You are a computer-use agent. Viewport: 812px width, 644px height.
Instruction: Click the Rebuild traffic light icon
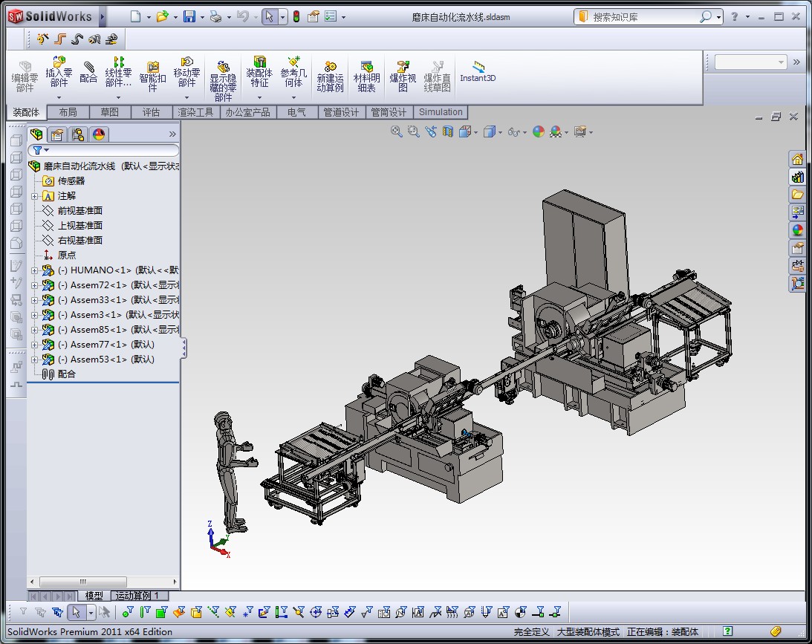point(296,16)
